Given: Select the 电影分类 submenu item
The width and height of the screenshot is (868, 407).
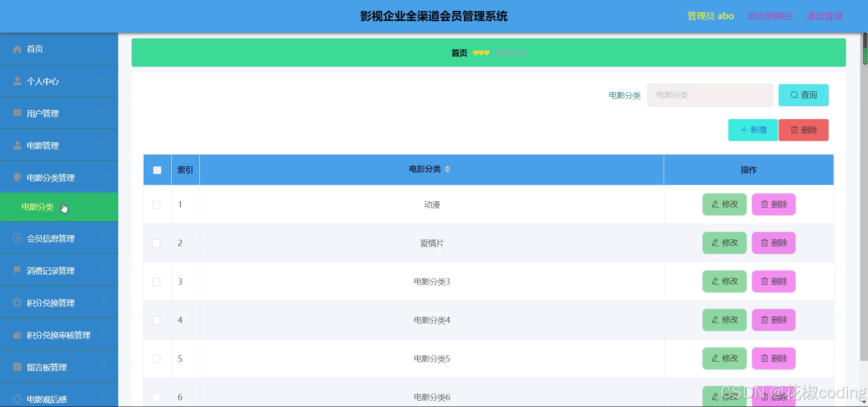Looking at the screenshot, I should 59,207.
